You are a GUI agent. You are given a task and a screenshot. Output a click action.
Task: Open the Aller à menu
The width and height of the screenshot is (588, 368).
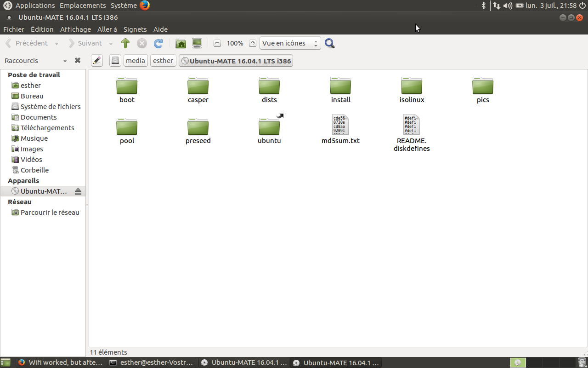pos(107,29)
